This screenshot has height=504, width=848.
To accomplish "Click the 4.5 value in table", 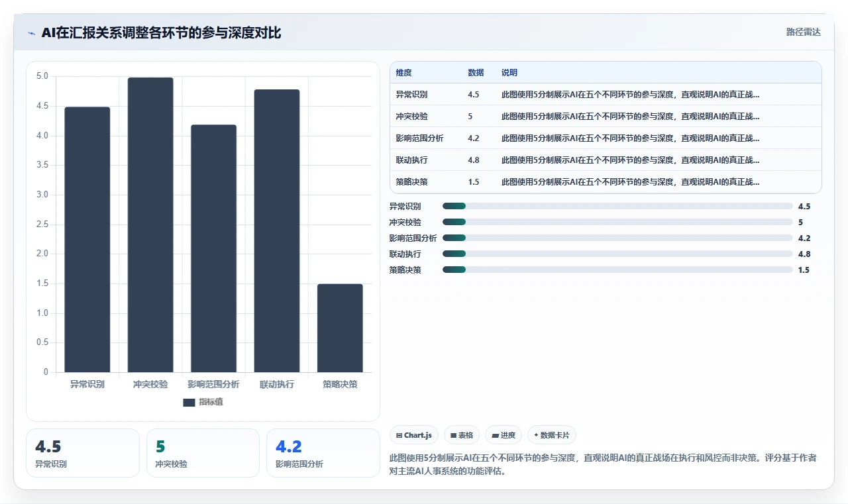I will click(473, 95).
